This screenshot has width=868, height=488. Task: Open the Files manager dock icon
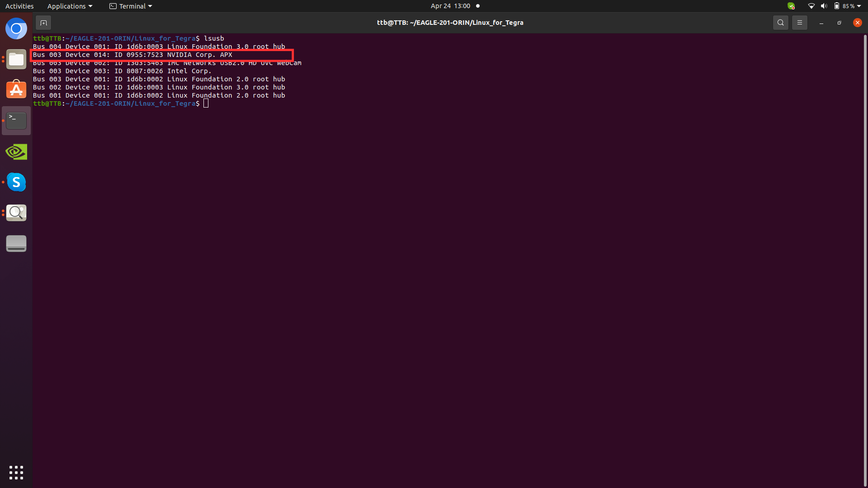coord(16,59)
